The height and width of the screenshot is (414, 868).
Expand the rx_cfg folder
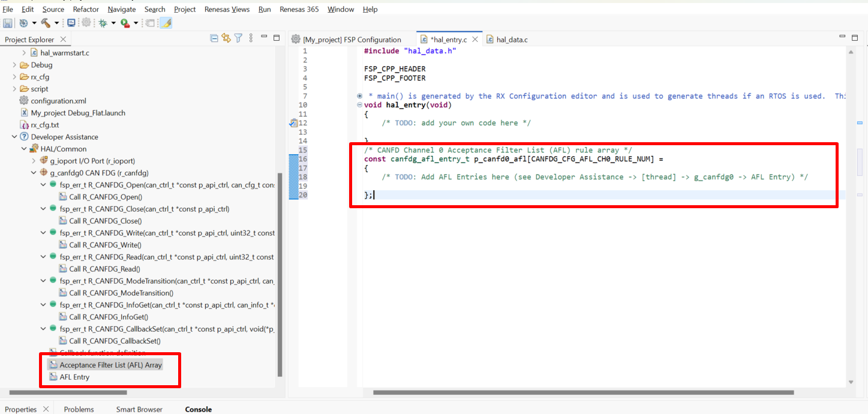click(x=15, y=77)
